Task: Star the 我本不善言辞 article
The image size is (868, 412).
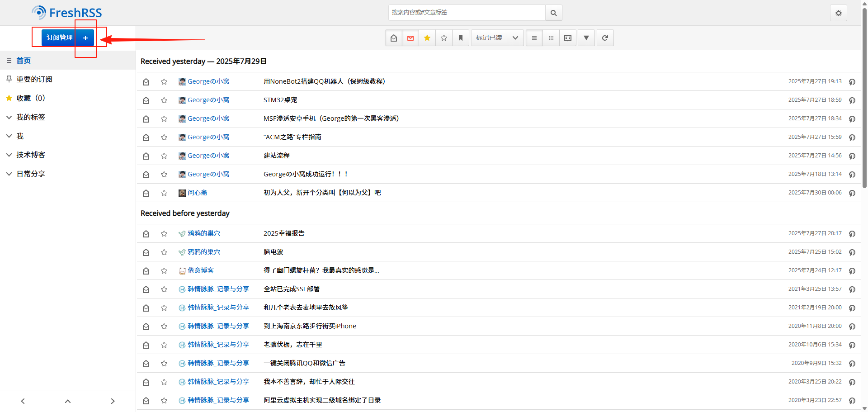Action: (164, 382)
